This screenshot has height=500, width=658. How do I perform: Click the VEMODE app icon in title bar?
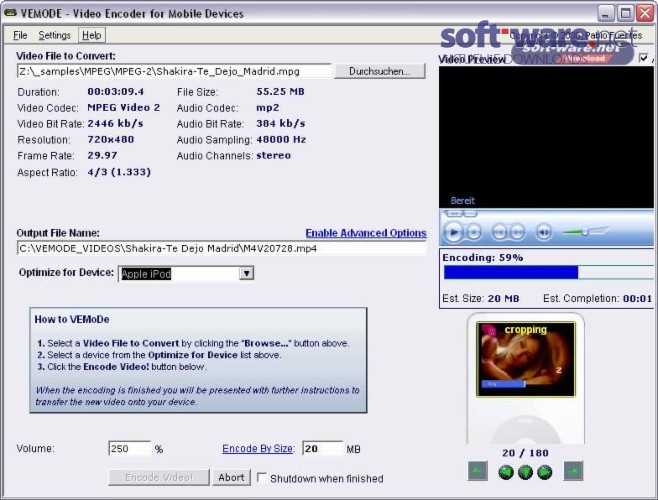[x=10, y=13]
